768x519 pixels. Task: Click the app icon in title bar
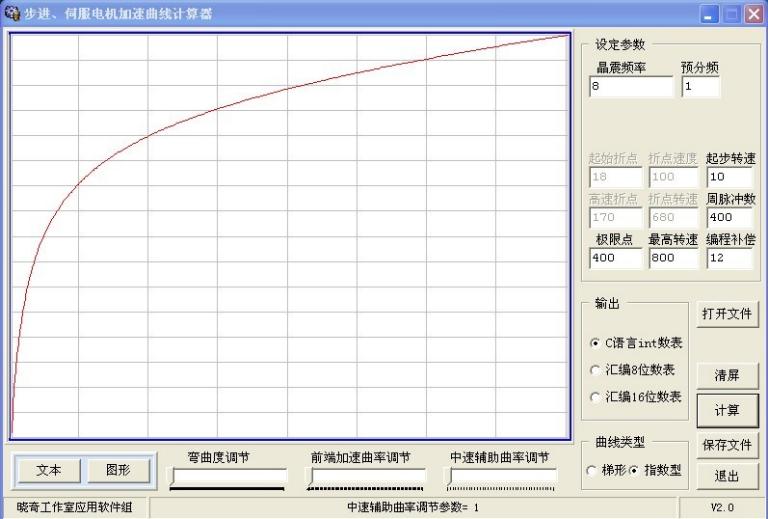coord(12,13)
